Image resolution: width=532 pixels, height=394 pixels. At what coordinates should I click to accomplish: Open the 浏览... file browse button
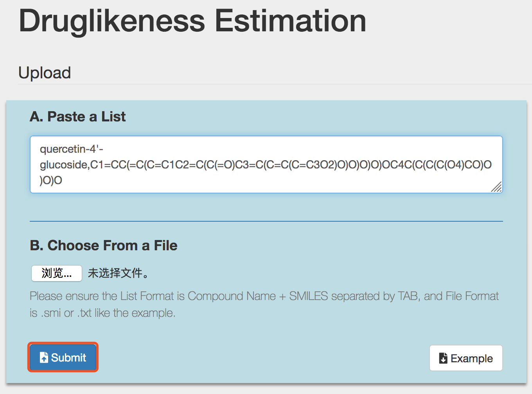point(57,273)
